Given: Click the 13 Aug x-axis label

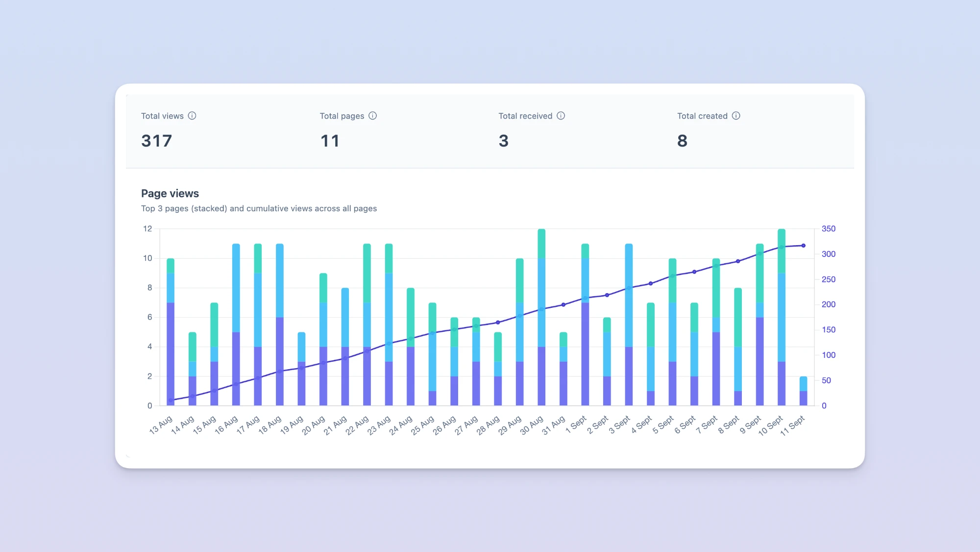Looking at the screenshot, I should coord(161,425).
